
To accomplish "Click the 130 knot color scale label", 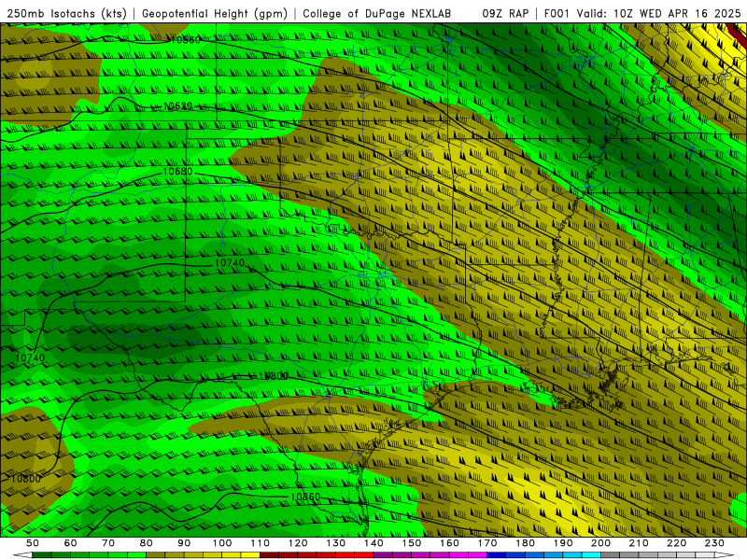I will (x=336, y=543).
